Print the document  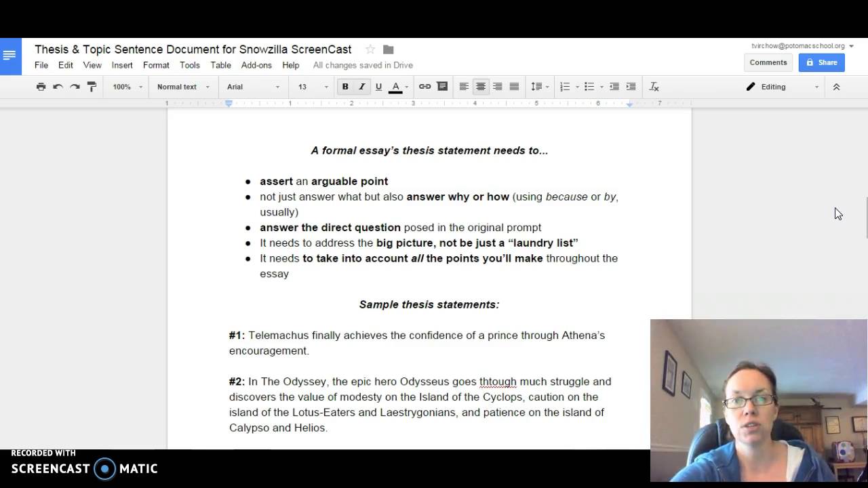(x=41, y=87)
